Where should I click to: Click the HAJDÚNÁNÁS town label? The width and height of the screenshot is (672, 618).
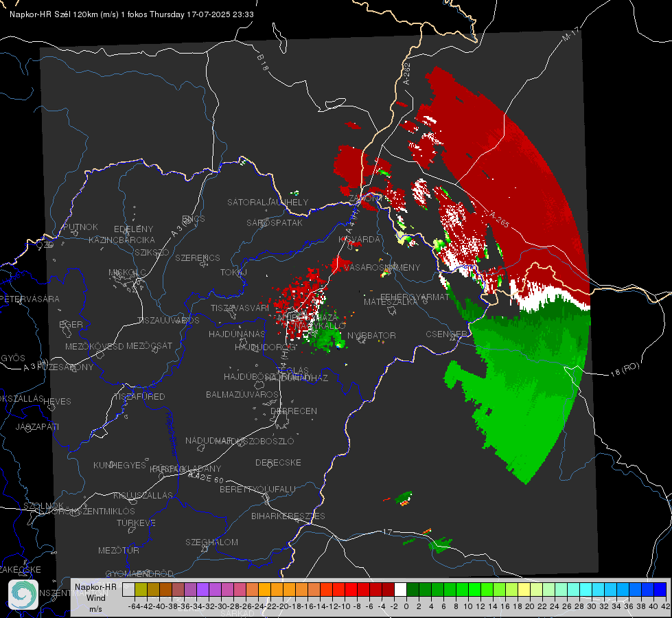coord(237,334)
